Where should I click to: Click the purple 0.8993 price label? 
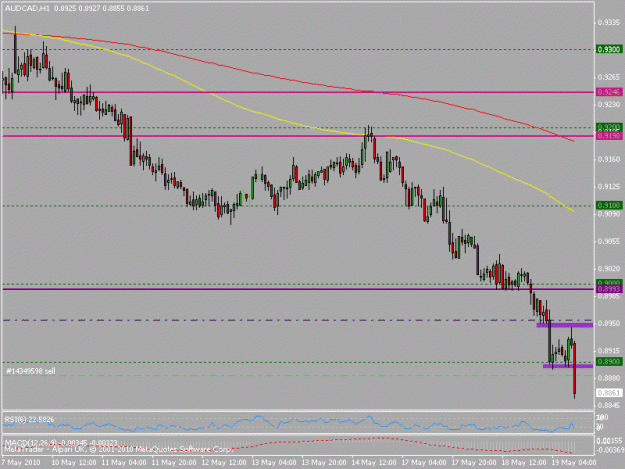(x=609, y=289)
